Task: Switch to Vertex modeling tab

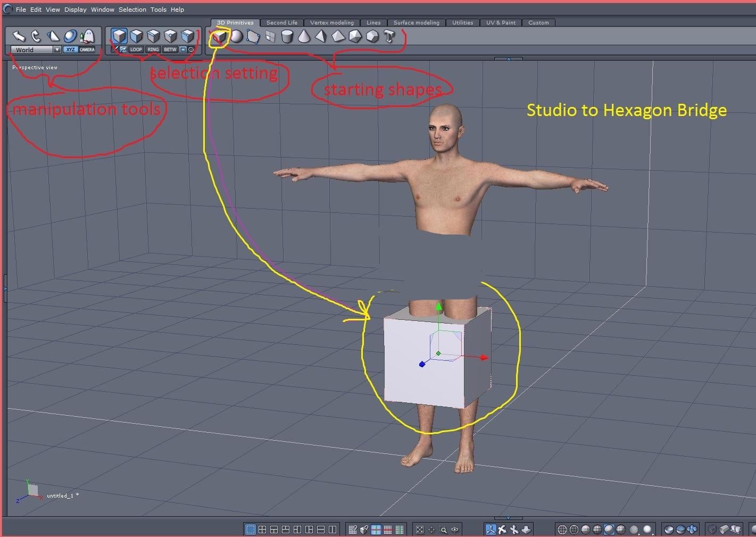Action: (x=332, y=22)
